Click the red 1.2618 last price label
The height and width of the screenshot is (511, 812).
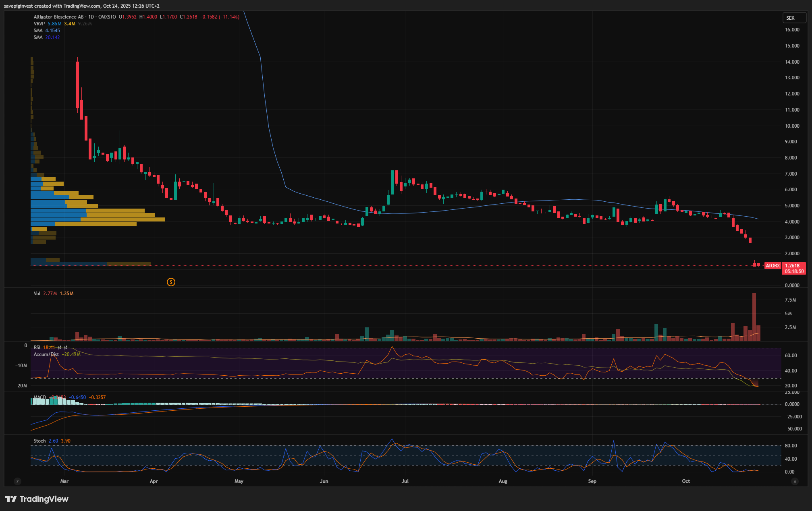(793, 266)
